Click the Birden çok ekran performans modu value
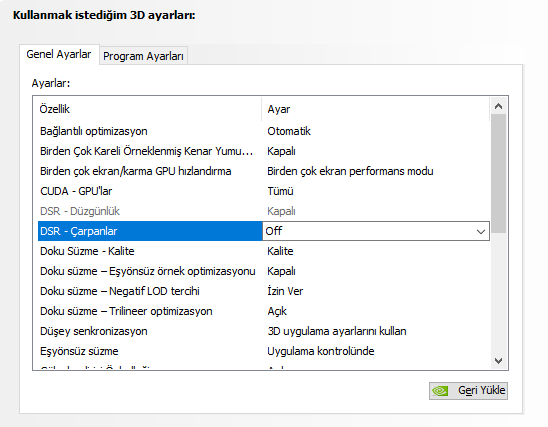The width and height of the screenshot is (548, 427). point(350,171)
